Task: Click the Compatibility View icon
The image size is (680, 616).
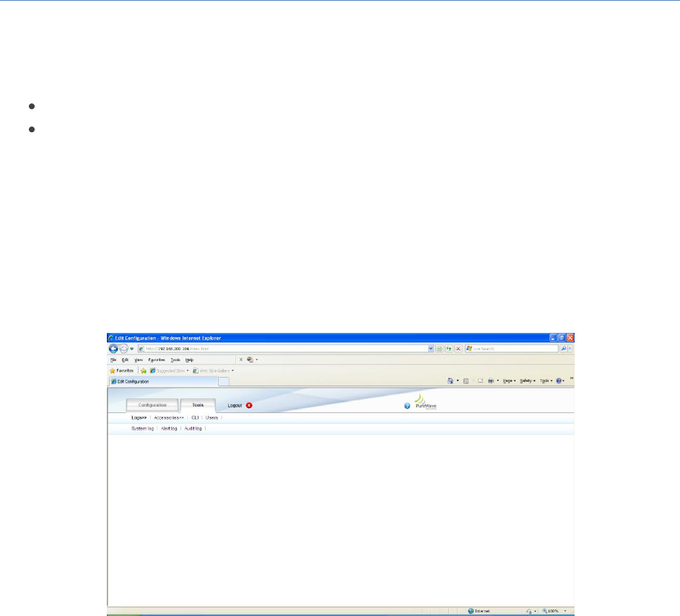Action: tap(440, 349)
